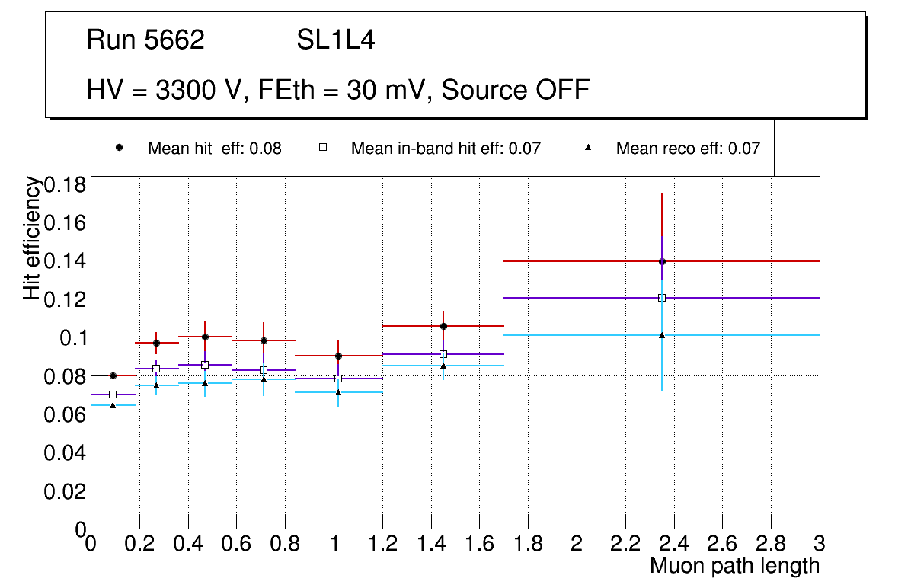Click the 'Mean hit eff: 0.08' legend label
Screen dimensions: 911x588
click(214, 149)
